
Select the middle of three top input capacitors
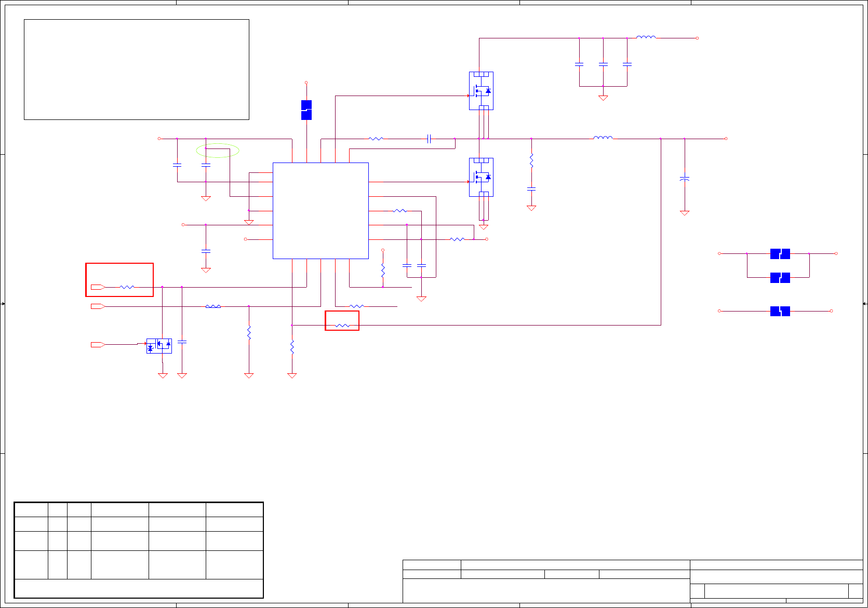pos(603,64)
